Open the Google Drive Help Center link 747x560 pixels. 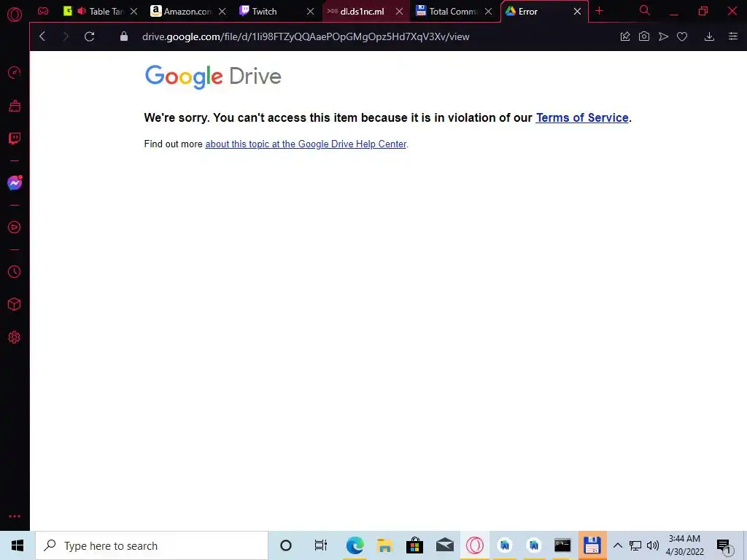point(306,144)
